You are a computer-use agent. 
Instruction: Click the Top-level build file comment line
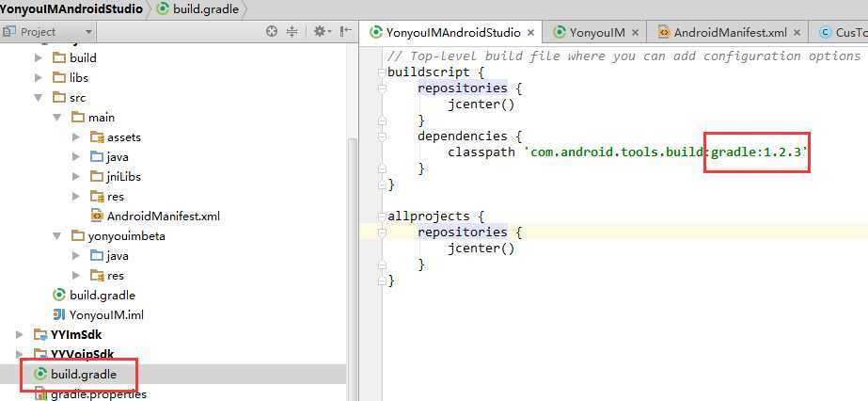click(x=623, y=56)
